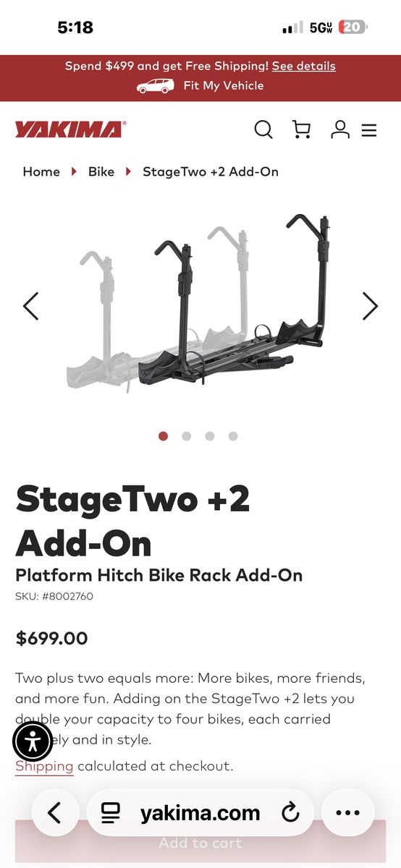
Task: Show the next product image
Action: 370,306
